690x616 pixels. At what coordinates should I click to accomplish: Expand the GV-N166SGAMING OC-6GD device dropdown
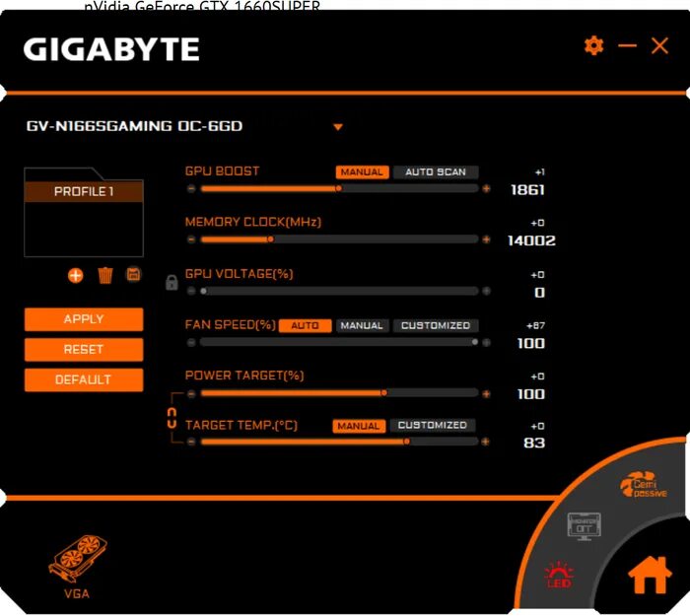pyautogui.click(x=338, y=127)
